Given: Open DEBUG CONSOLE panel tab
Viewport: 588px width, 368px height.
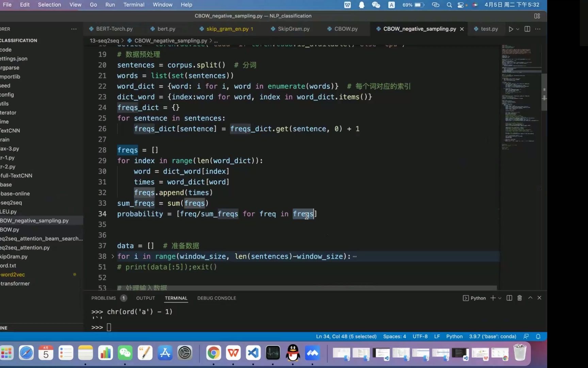Looking at the screenshot, I should pos(217,298).
